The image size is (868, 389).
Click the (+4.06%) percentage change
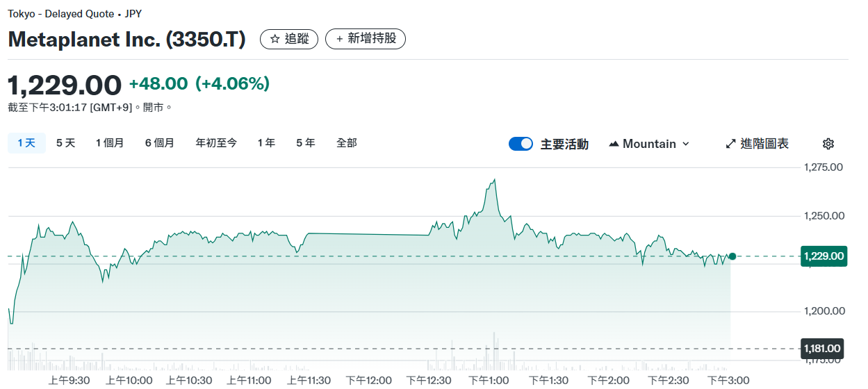[x=233, y=84]
